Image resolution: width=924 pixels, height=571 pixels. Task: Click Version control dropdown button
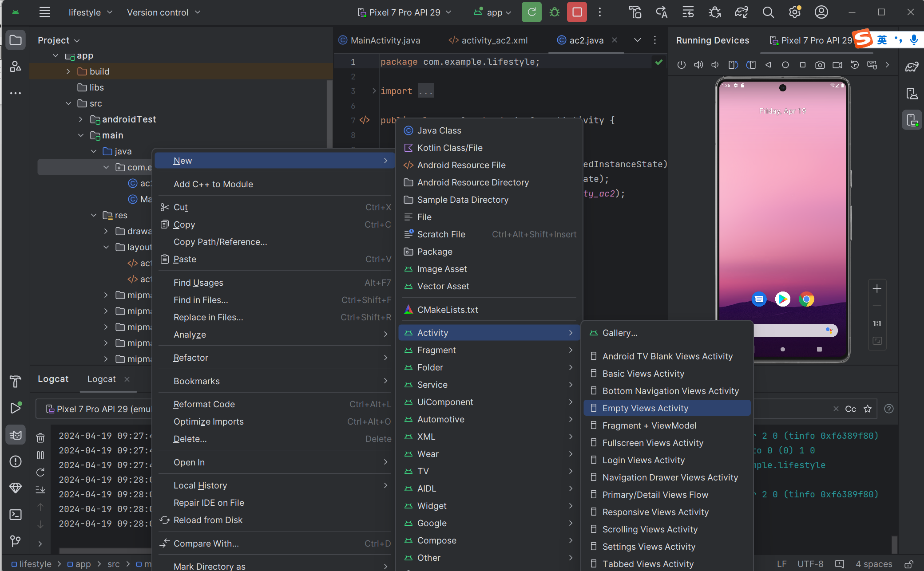click(163, 12)
